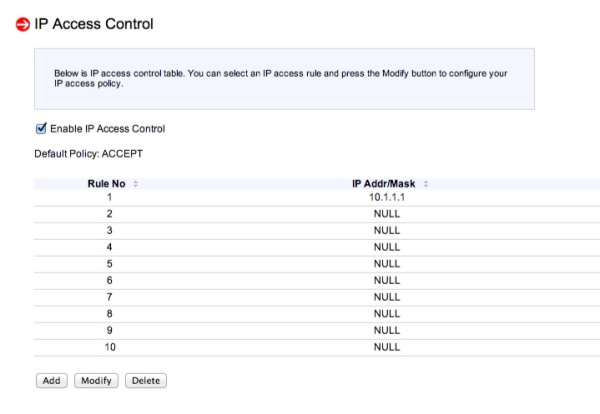Sort by the IP Addr/Mask sort arrows
This screenshot has width=600, height=414.
(426, 184)
